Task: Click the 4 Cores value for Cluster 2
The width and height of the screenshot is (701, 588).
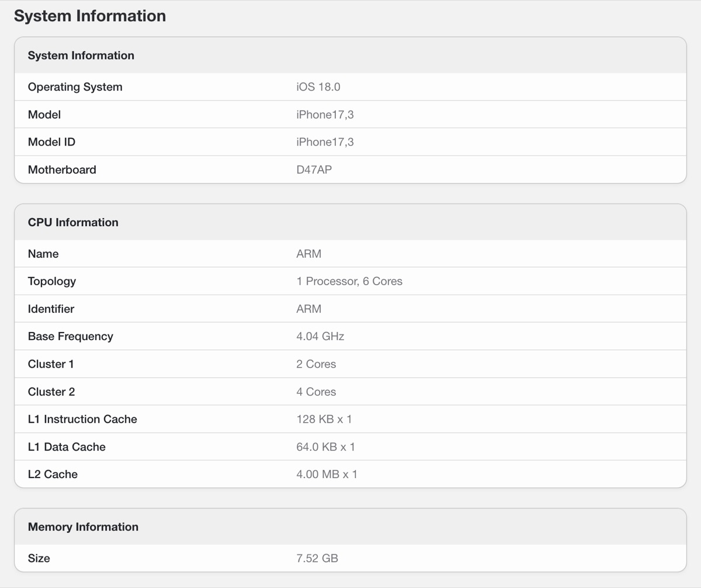Action: (x=316, y=392)
